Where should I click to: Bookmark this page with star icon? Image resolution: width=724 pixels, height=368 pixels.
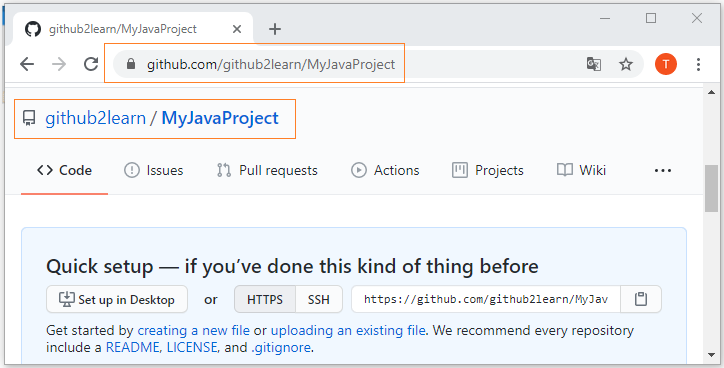pyautogui.click(x=626, y=64)
